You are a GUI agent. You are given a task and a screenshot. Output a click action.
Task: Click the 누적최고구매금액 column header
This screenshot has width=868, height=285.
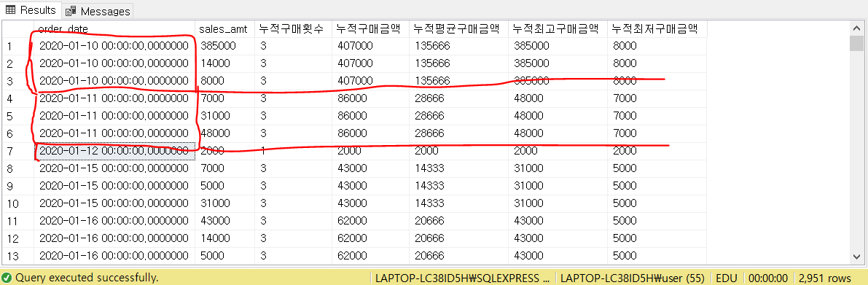click(x=558, y=28)
